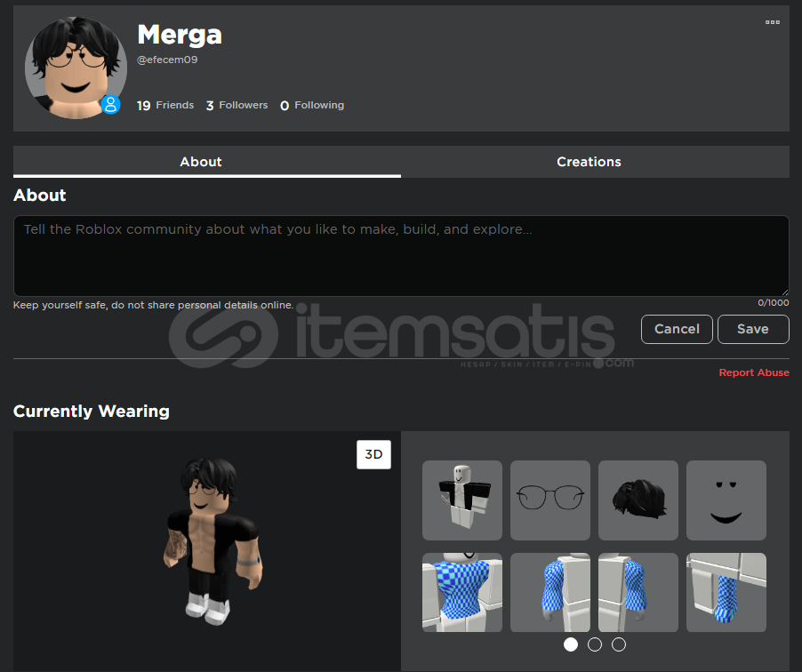Click the display name Merga
802x672 pixels.
180,36
